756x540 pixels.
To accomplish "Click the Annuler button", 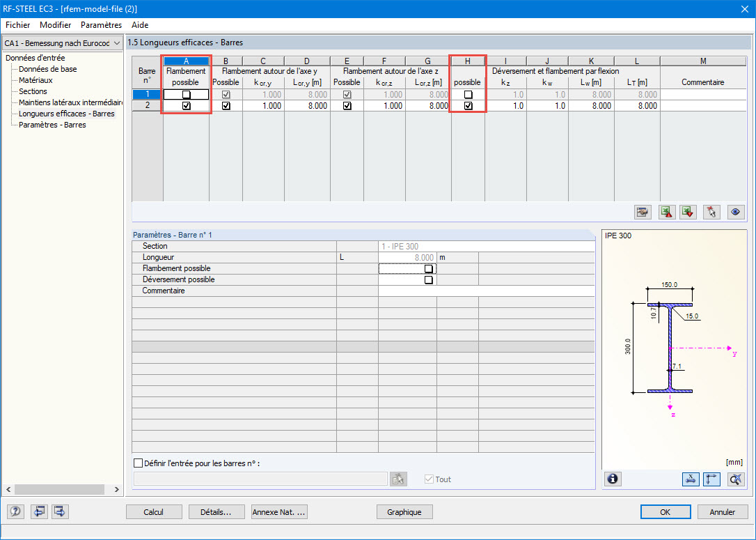I will [723, 512].
